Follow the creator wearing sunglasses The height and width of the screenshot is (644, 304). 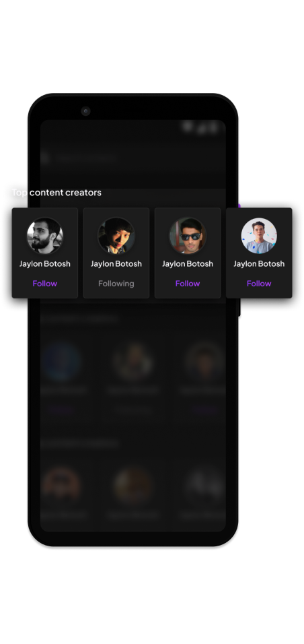pyautogui.click(x=188, y=284)
